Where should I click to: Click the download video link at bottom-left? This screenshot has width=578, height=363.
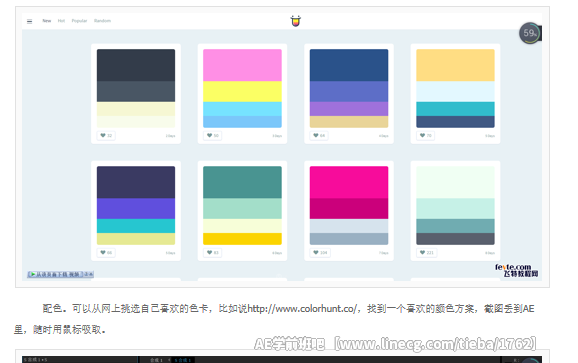[x=60, y=274]
